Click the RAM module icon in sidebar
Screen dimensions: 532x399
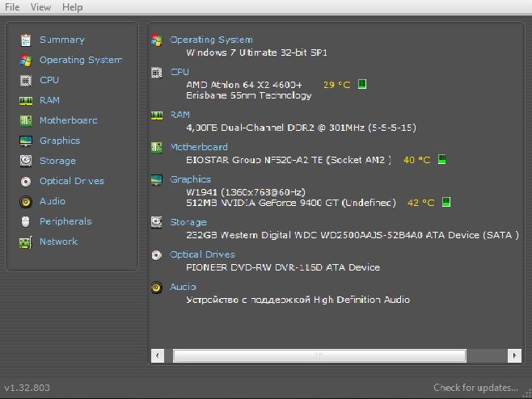pos(26,101)
